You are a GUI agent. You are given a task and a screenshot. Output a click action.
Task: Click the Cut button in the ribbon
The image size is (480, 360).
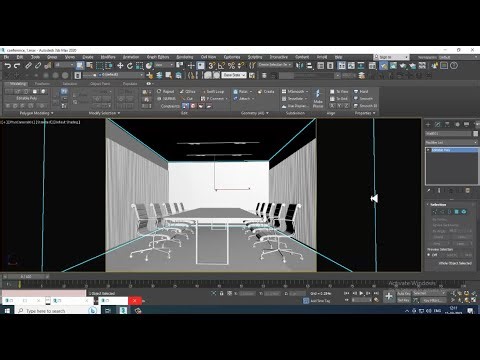coord(187,99)
